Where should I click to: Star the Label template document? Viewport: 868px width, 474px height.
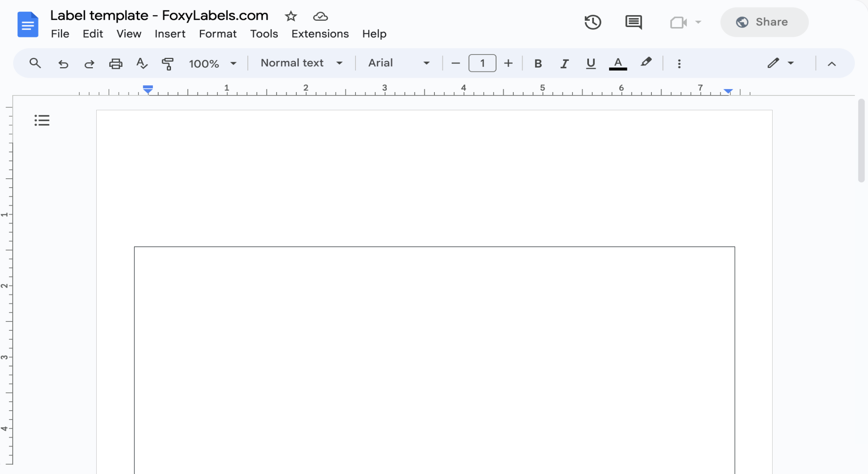(291, 16)
